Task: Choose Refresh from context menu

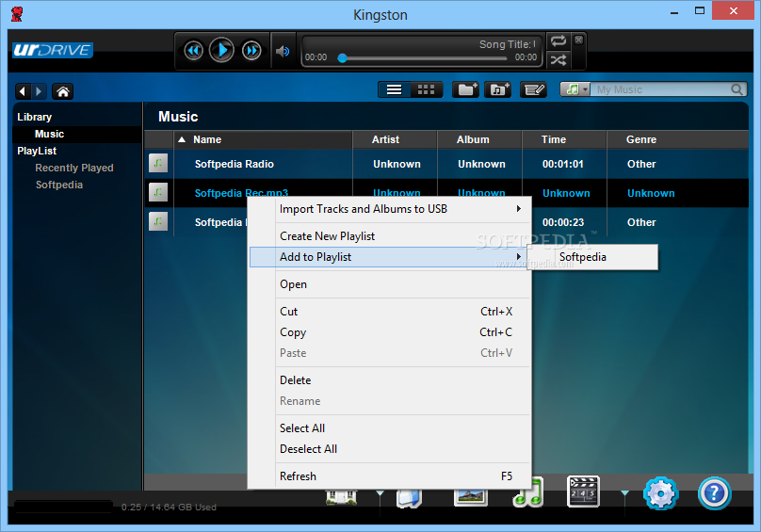Action: pyautogui.click(x=390, y=476)
